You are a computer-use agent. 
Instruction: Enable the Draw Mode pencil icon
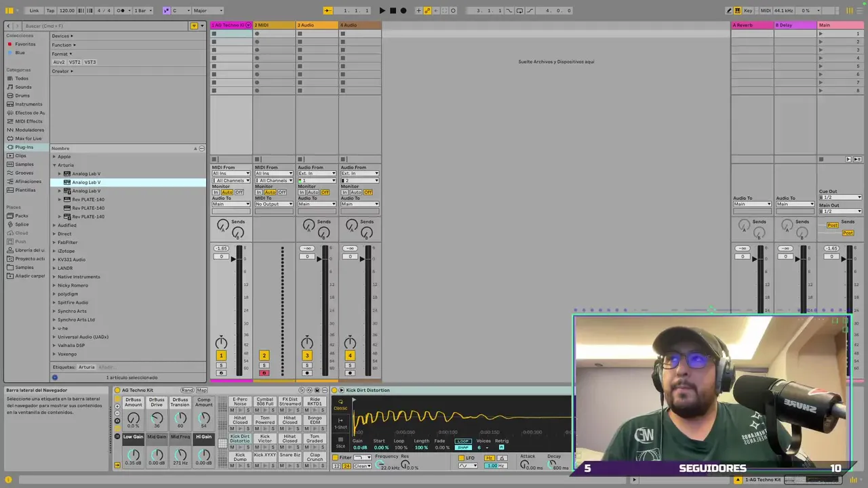click(729, 10)
